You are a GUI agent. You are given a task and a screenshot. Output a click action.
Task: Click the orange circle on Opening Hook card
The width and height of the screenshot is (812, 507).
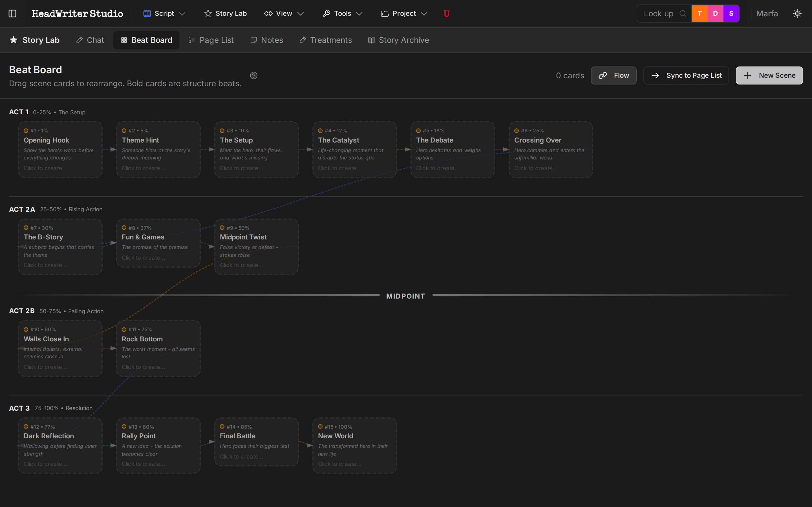(x=26, y=131)
